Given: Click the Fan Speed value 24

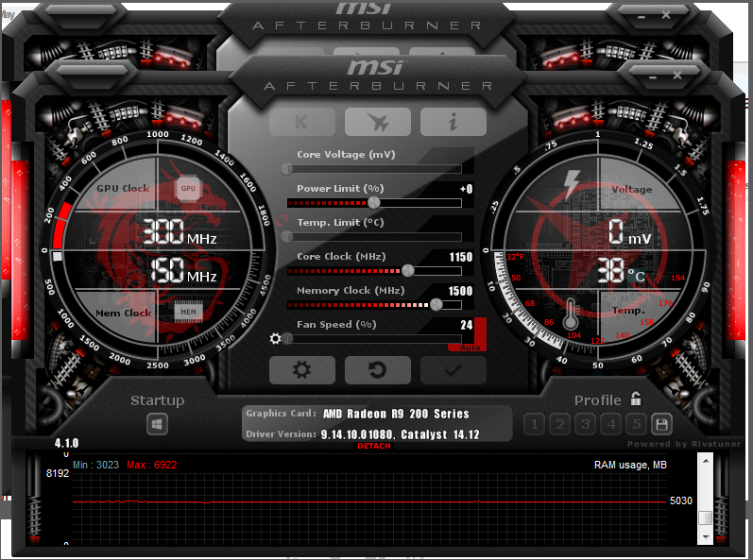Looking at the screenshot, I should [467, 326].
